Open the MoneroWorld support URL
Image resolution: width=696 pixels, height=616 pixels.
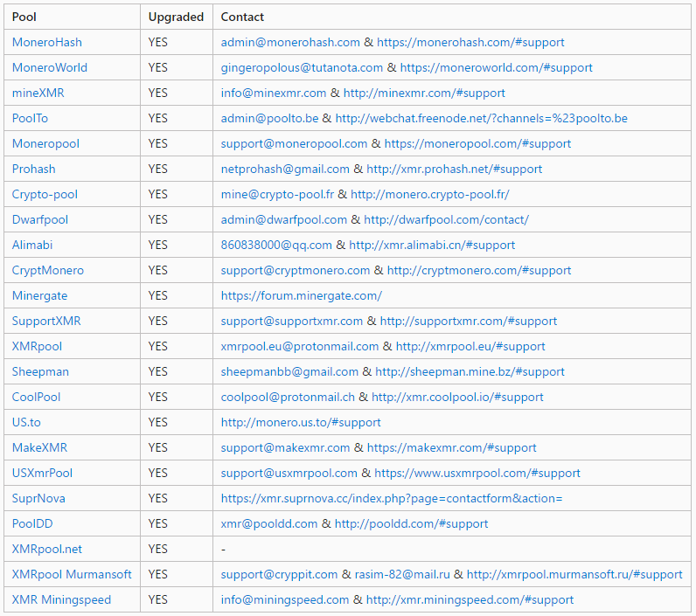(496, 67)
